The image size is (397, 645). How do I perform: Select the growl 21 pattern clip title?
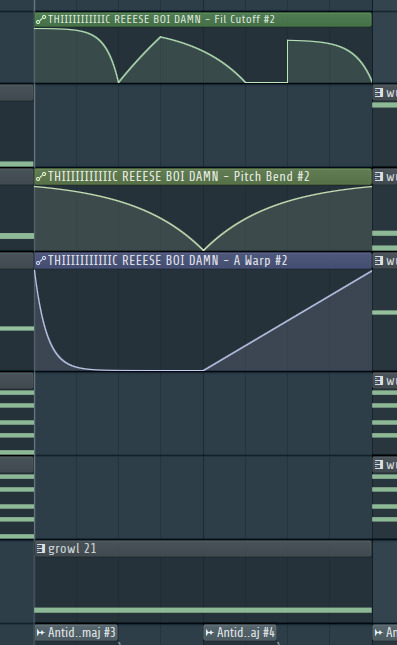[x=203, y=548]
